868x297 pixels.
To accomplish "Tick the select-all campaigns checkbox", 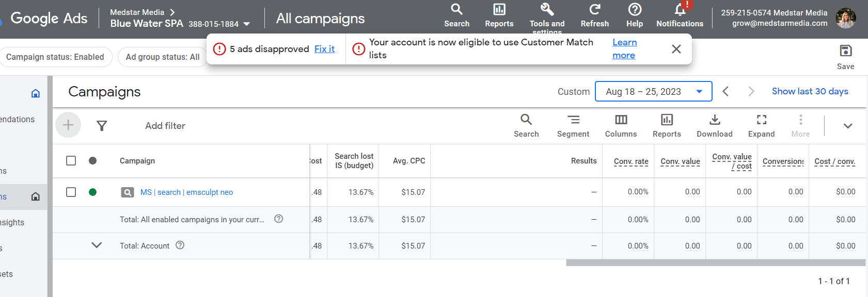I will click(71, 161).
